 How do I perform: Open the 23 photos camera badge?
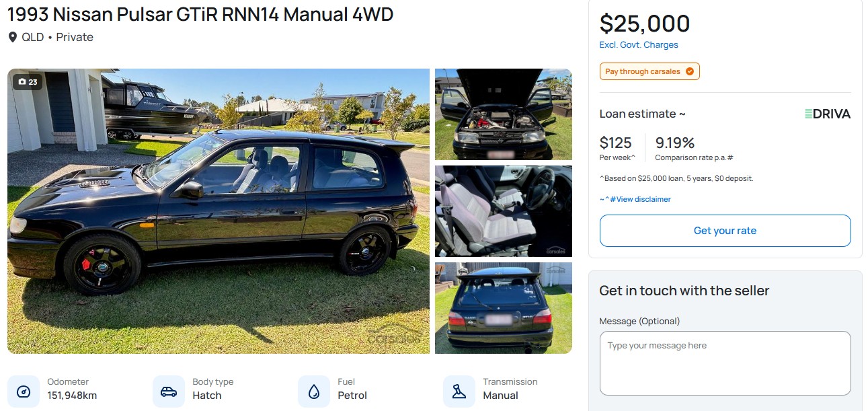(x=28, y=82)
